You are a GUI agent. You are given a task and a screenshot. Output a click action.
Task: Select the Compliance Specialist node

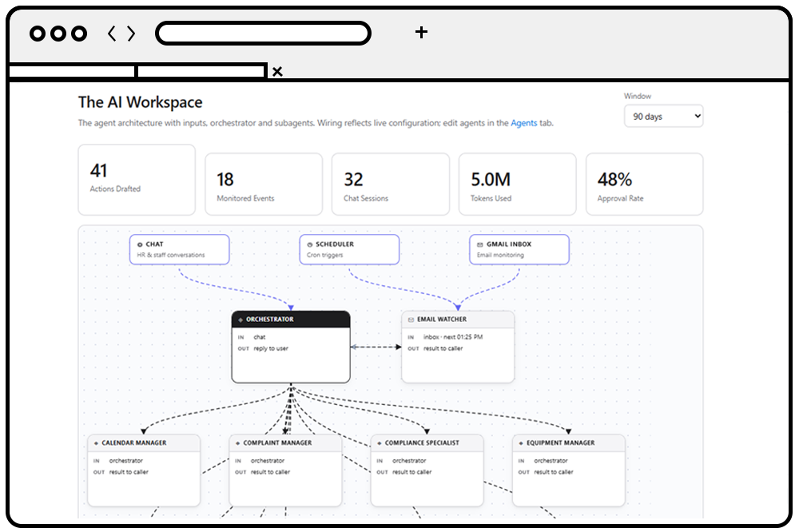pyautogui.click(x=427, y=470)
